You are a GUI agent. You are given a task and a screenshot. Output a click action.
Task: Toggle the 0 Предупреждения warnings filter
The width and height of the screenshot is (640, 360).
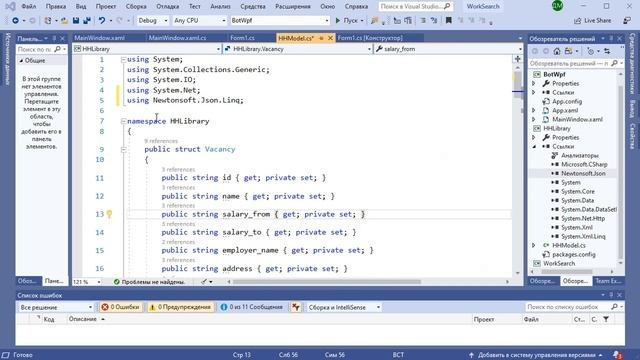click(x=180, y=307)
